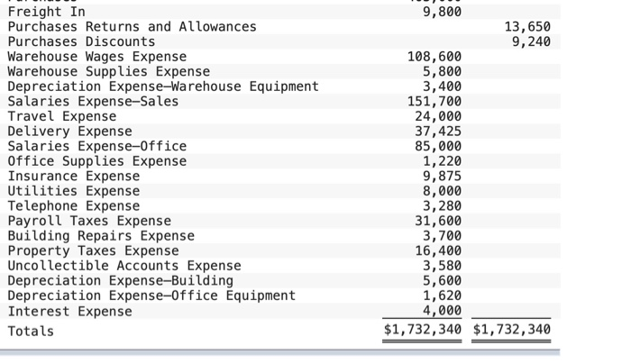Select Property Taxes Expense label

click(93, 250)
